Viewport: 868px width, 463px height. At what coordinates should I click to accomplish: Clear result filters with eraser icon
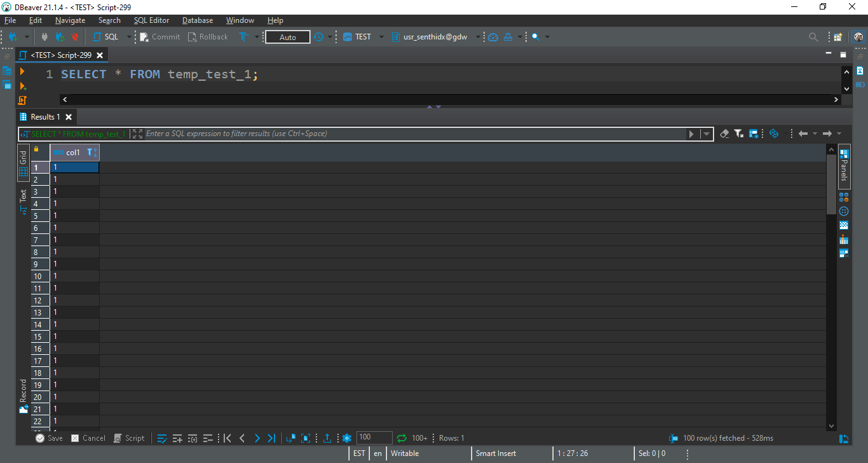pos(724,134)
